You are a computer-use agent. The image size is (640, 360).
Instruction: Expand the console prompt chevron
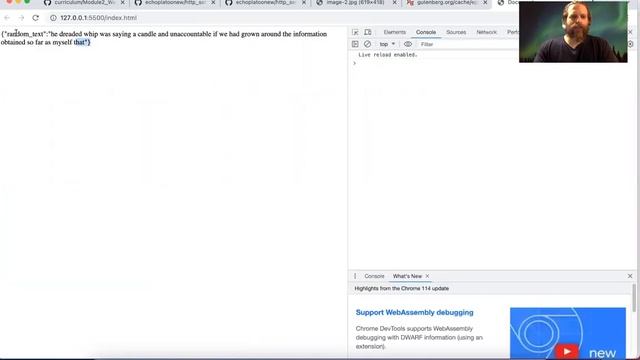354,63
